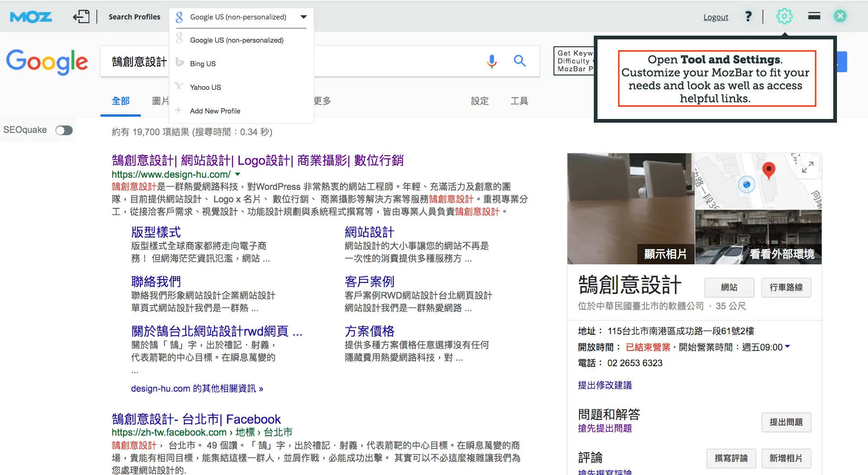
Task: Select Yahoo US search profile
Action: 205,87
